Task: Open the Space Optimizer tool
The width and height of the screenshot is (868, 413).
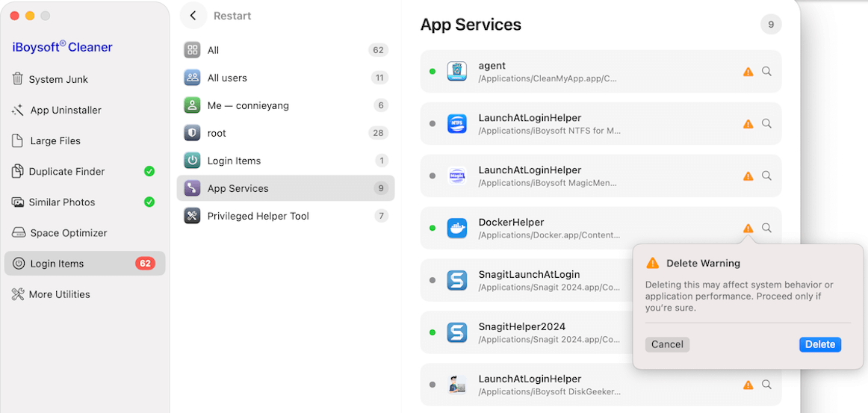Action: (x=69, y=232)
